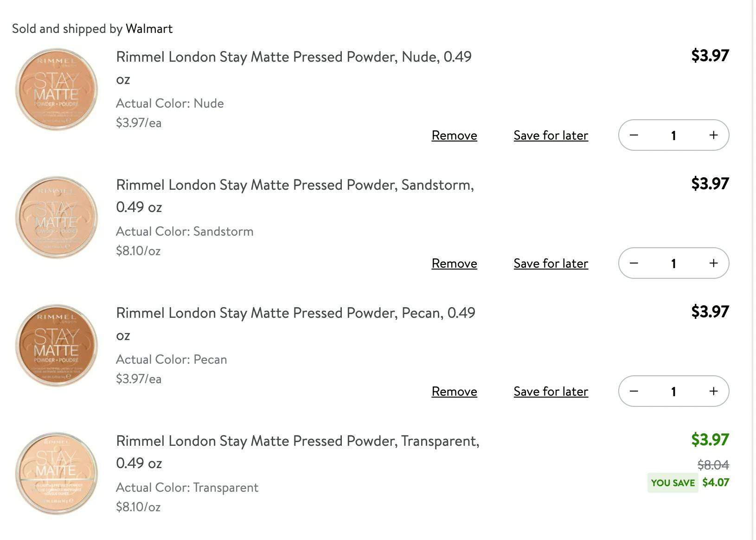Open the Pecan powder product image
Image resolution: width=756 pixels, height=540 pixels.
pos(57,346)
